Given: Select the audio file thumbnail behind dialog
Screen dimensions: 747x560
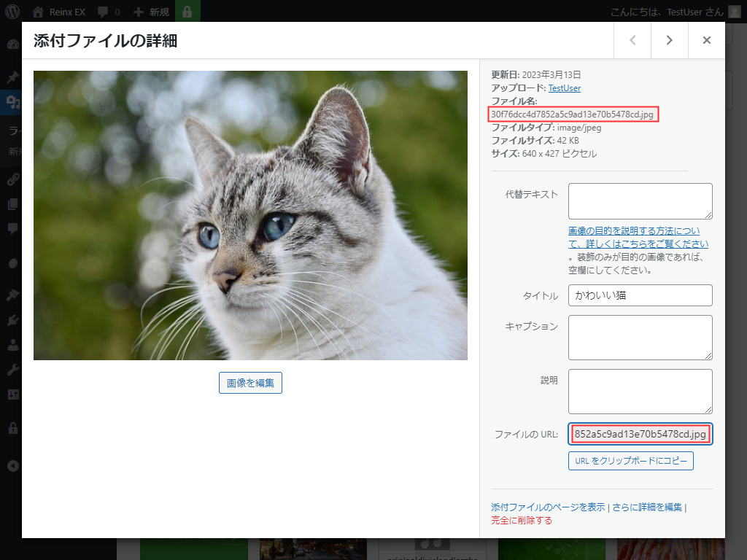Looking at the screenshot, I should (x=432, y=549).
